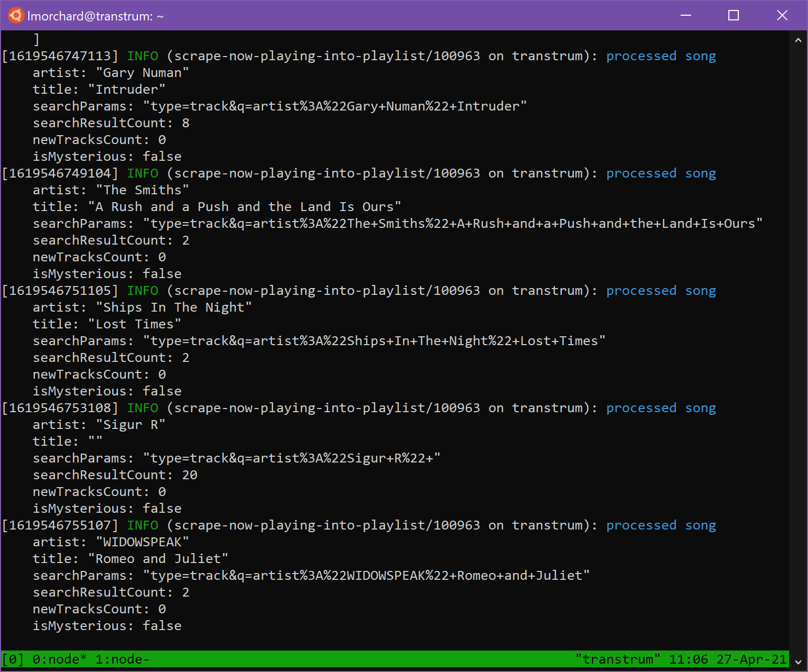Click "searchResultCount: 20" line
The height and width of the screenshot is (672, 808).
(x=115, y=475)
